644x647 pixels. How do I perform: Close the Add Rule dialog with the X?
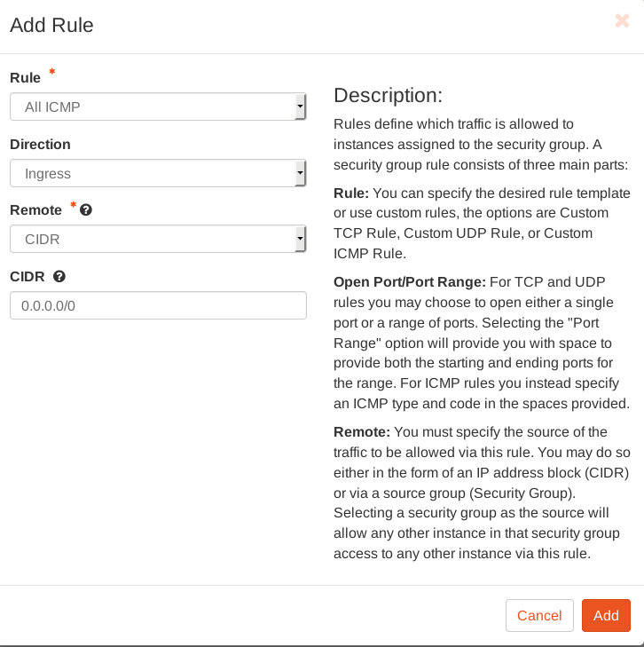pyautogui.click(x=622, y=21)
